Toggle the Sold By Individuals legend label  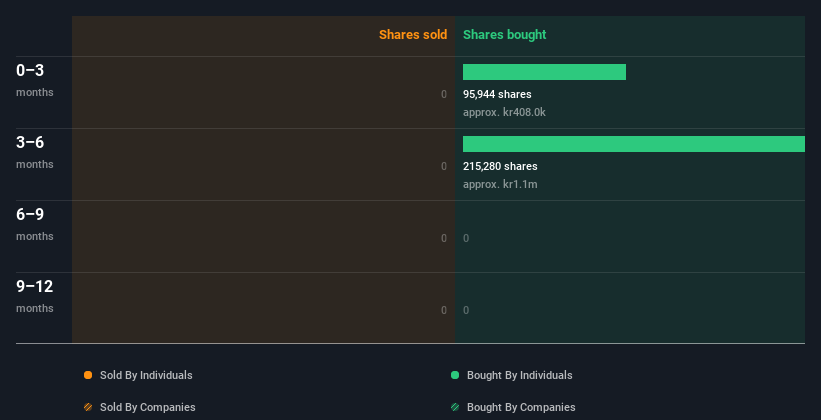(x=146, y=375)
